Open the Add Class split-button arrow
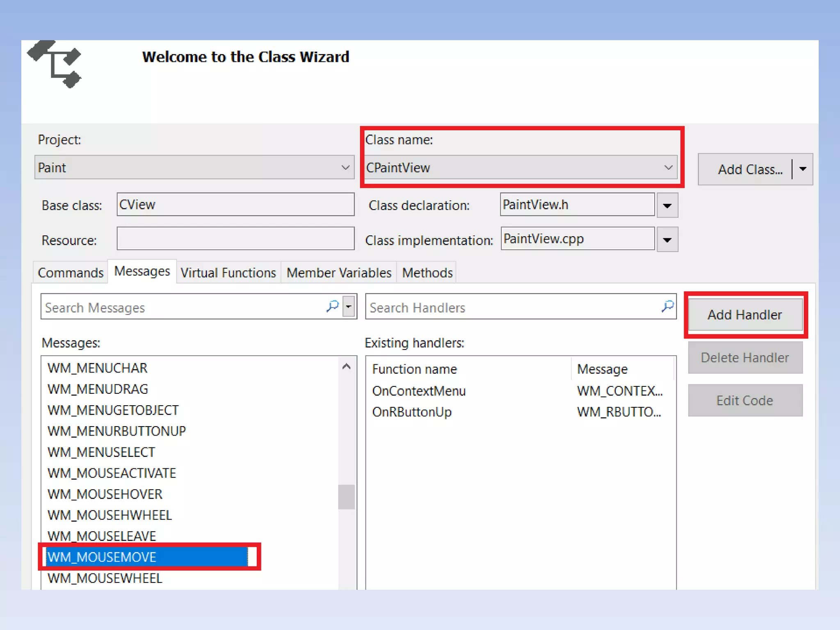Viewport: 840px width, 630px height. coord(803,169)
